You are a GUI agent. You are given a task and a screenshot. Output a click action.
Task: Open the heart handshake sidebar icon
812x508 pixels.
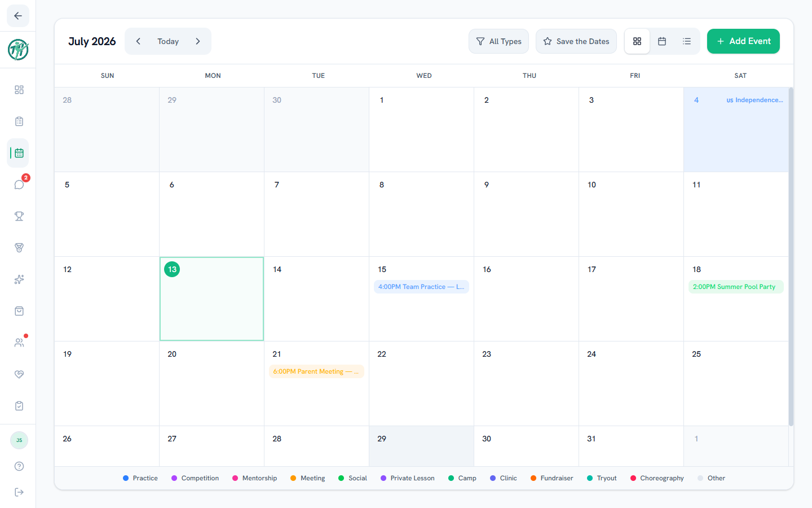coord(19,374)
